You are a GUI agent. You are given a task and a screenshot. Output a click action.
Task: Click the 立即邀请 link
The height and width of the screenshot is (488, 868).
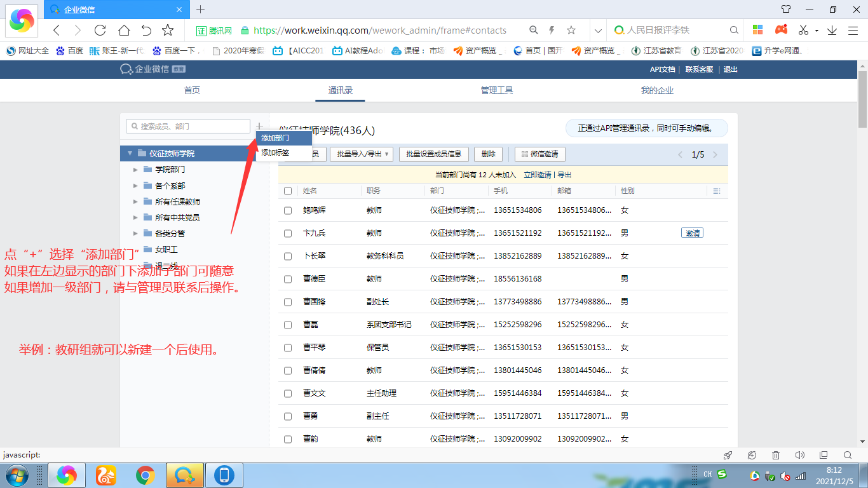(x=538, y=175)
